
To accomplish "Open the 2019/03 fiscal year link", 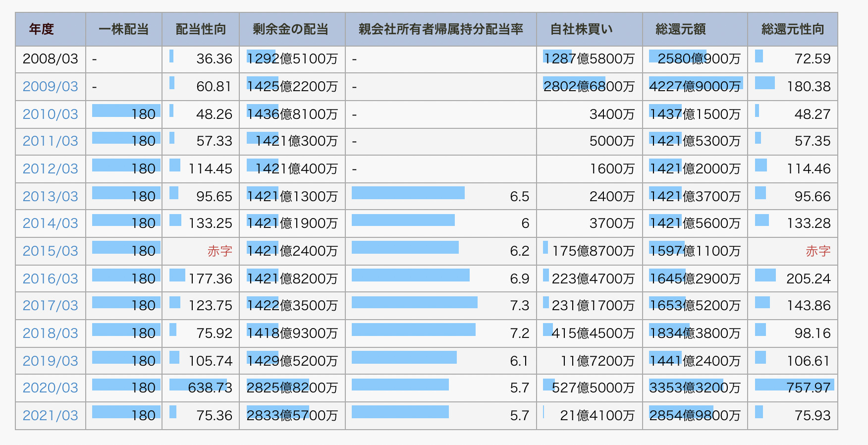I will [51, 361].
